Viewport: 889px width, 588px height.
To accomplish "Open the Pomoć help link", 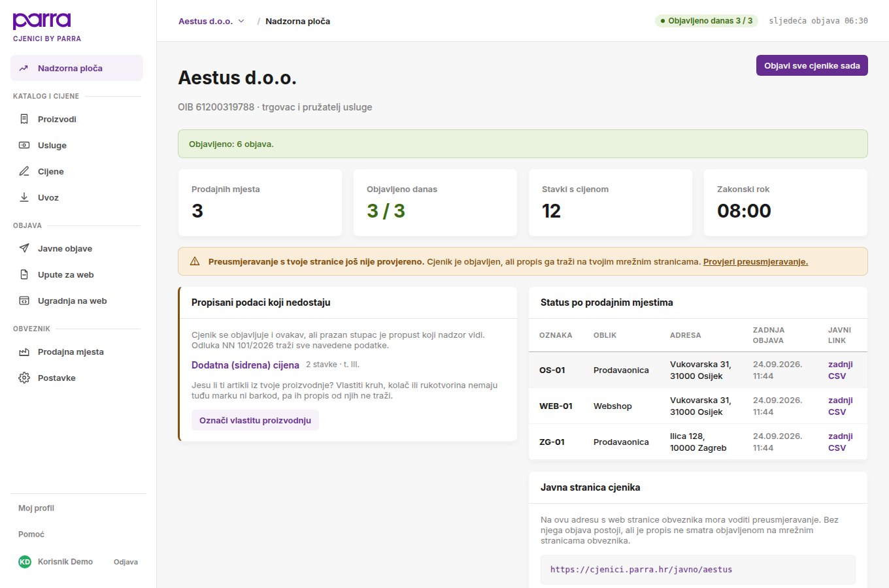I will pyautogui.click(x=31, y=534).
